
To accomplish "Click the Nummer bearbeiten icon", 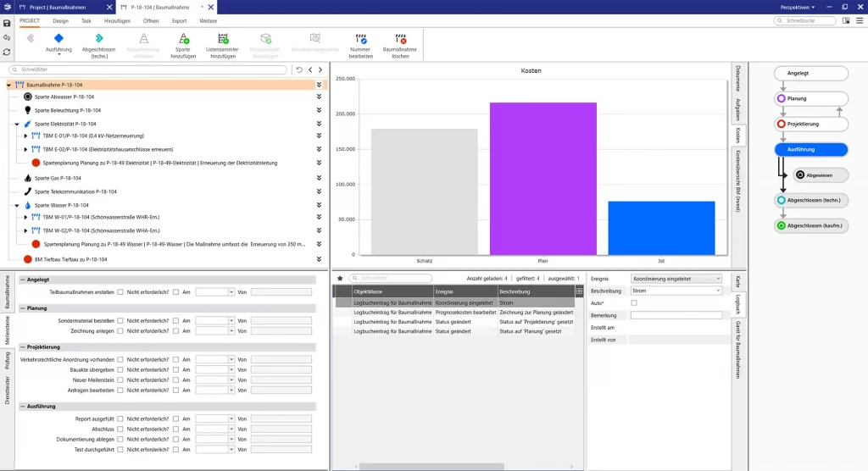I will click(360, 38).
